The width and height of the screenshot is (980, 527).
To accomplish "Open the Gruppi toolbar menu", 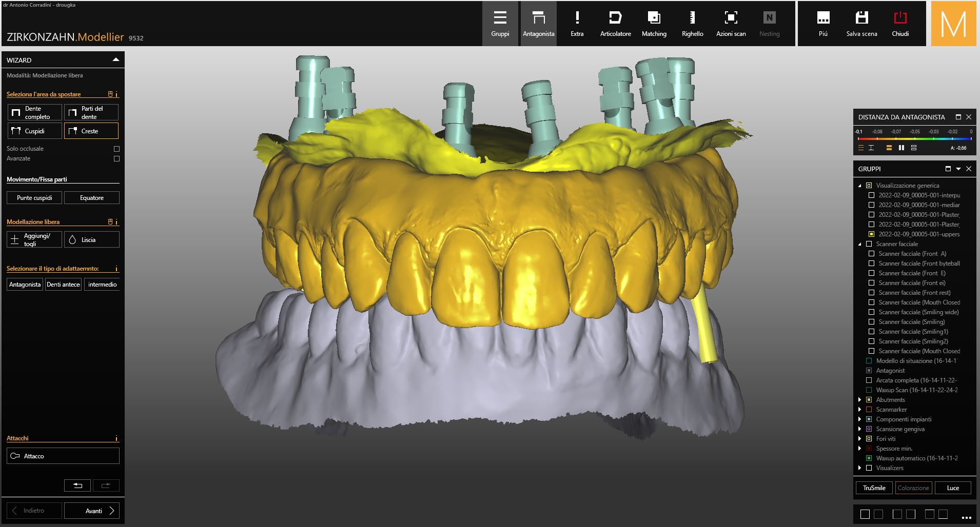I will click(x=500, y=24).
